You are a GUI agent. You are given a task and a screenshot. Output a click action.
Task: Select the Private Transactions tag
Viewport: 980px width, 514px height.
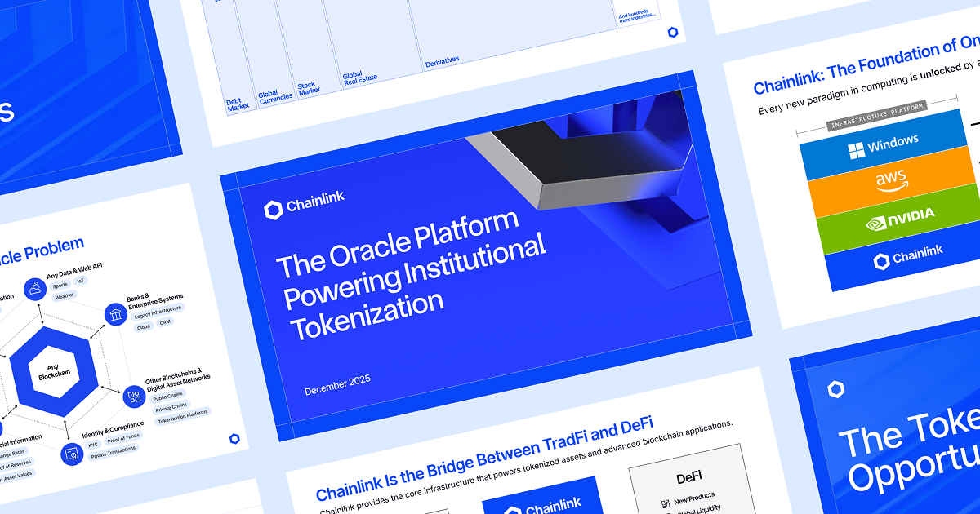114,453
